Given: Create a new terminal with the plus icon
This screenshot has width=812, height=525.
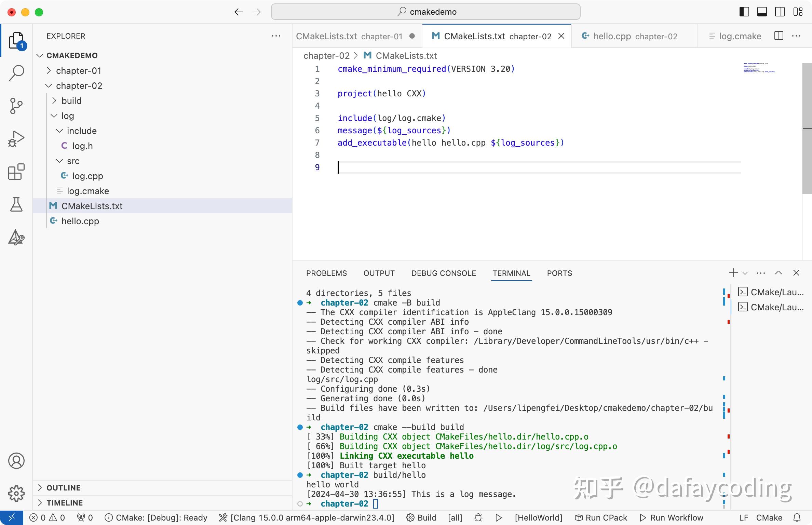Looking at the screenshot, I should [733, 273].
